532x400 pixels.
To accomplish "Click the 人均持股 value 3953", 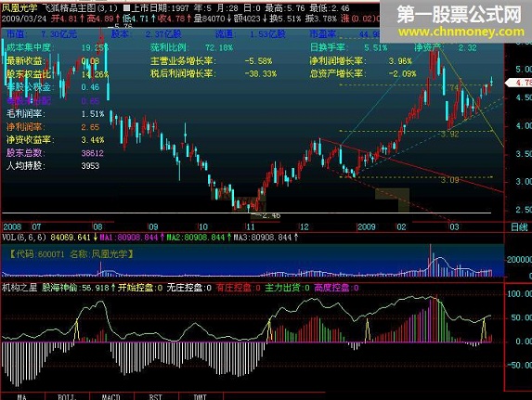I will (x=90, y=166).
